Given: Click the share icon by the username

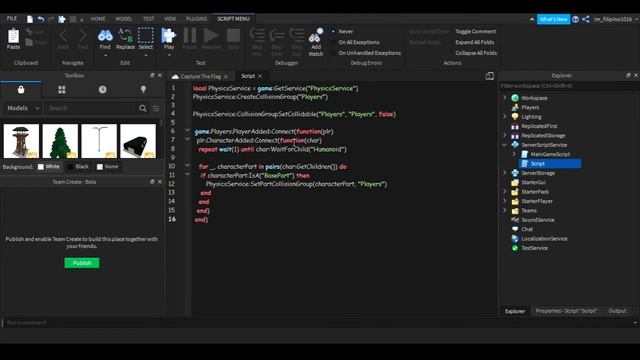Looking at the screenshot, I should click(586, 19).
